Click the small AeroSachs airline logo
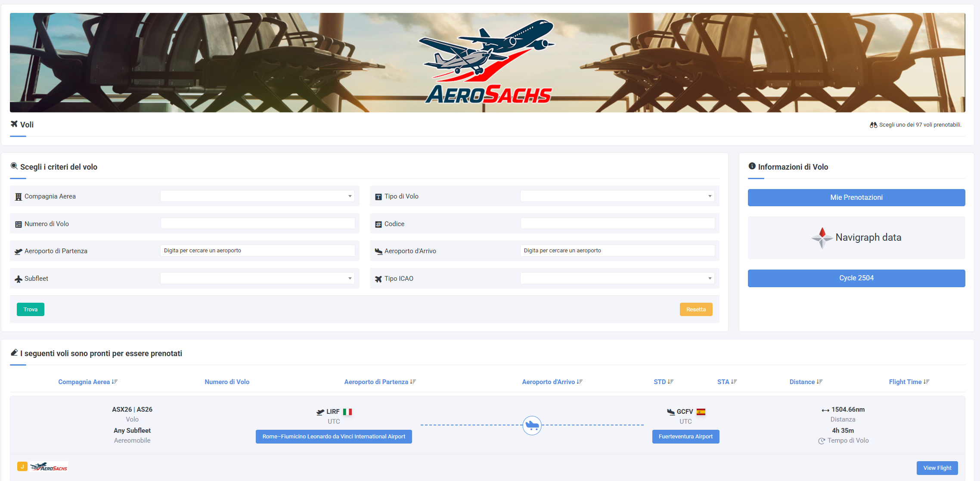980x481 pixels. pos(49,467)
